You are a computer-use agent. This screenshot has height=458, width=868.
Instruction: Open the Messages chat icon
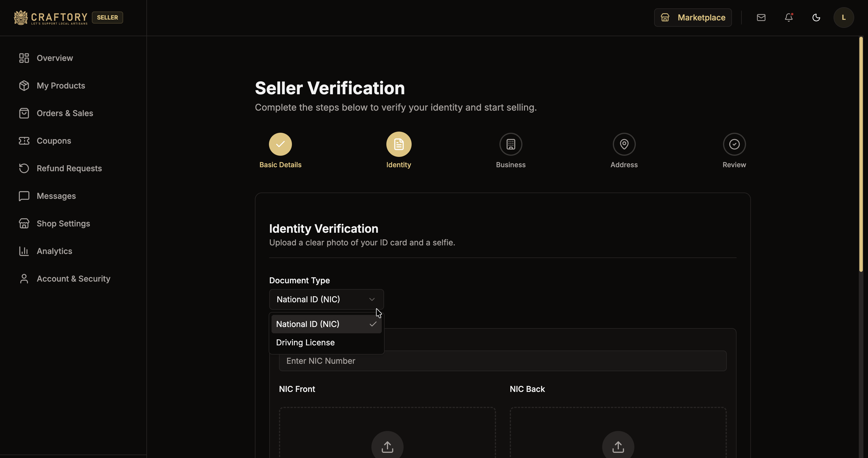coord(24,196)
